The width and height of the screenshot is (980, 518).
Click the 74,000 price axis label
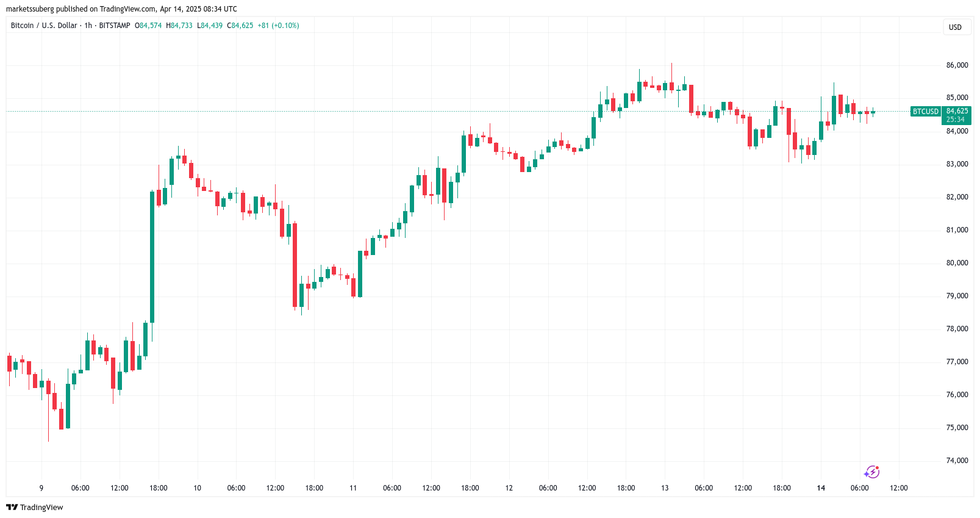coord(957,461)
